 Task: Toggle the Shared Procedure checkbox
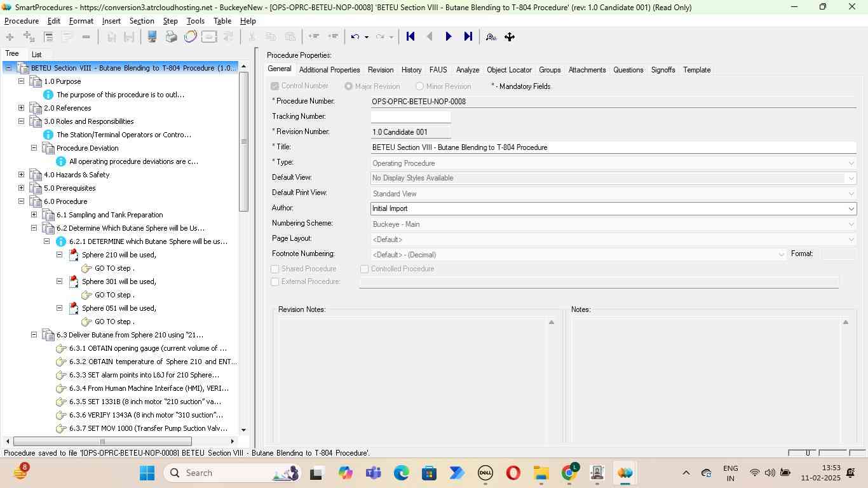click(275, 269)
